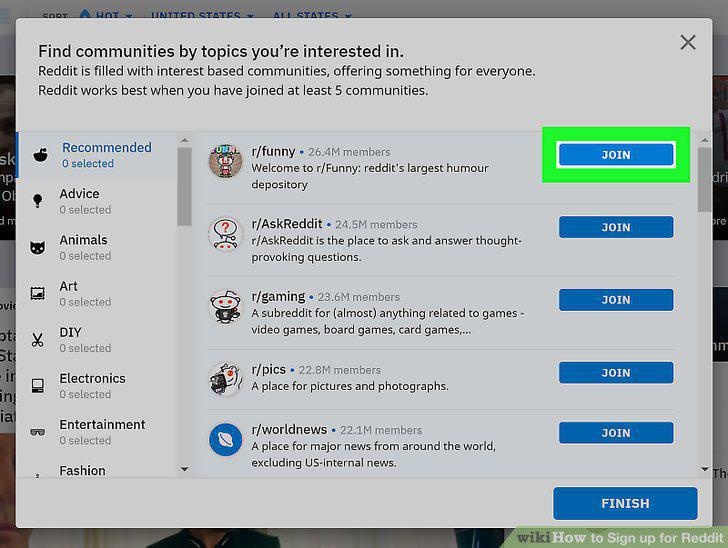Select the DIY topic
Screen dimensions: 728x548
pyautogui.click(x=97, y=339)
